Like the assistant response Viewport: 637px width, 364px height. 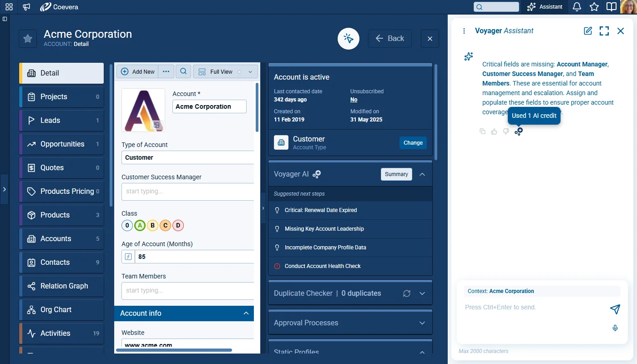[x=494, y=131]
